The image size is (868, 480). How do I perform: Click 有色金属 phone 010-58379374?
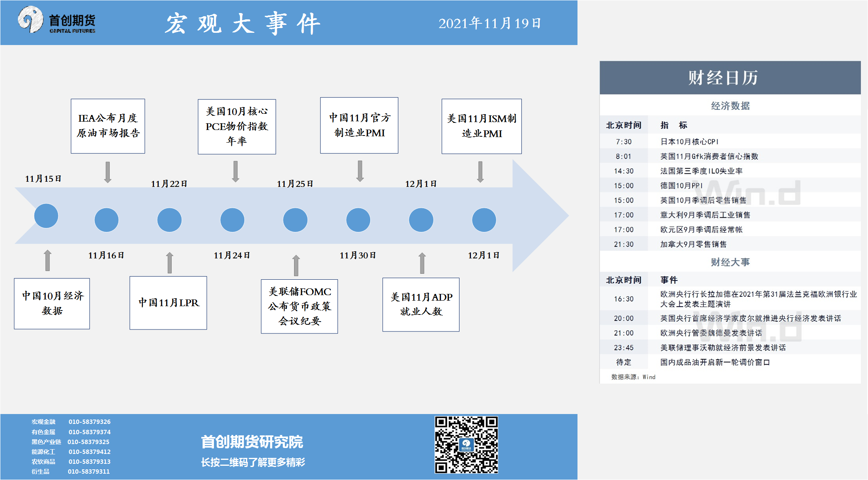90,432
